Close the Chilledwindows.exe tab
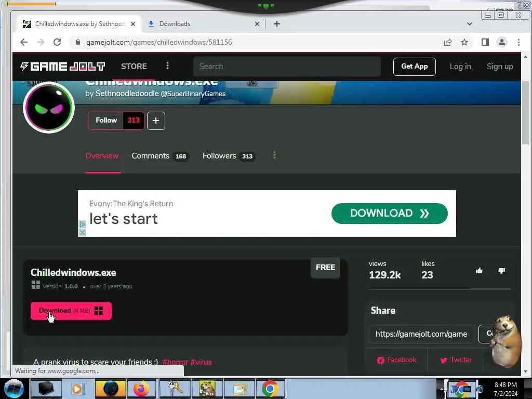Image resolution: width=532 pixels, height=399 pixels. point(133,24)
